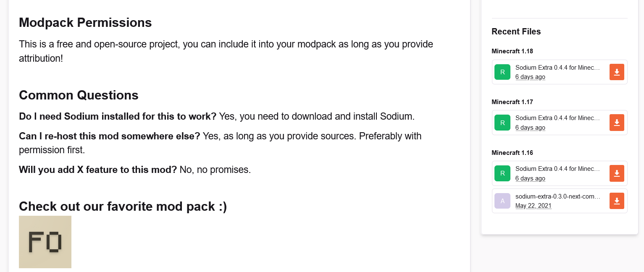
Task: Open Sodium Extra 0.4.4 file name under Minecraft 1.16
Action: tap(557, 169)
